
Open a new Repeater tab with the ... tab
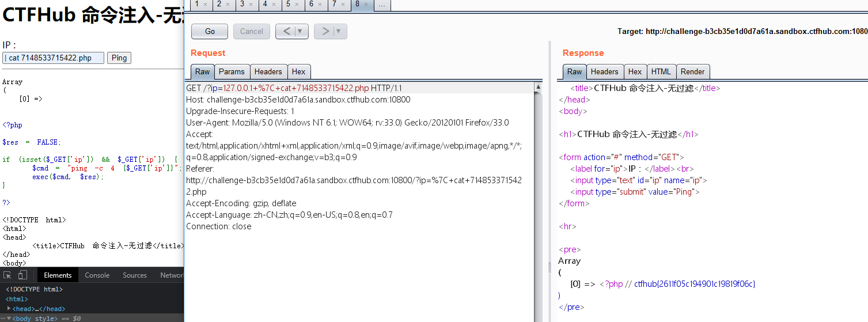(382, 5)
